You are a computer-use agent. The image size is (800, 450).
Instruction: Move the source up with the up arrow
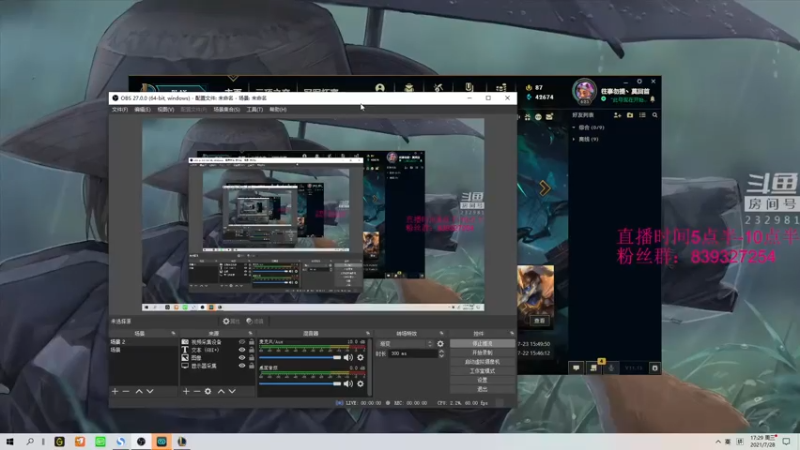pyautogui.click(x=221, y=391)
